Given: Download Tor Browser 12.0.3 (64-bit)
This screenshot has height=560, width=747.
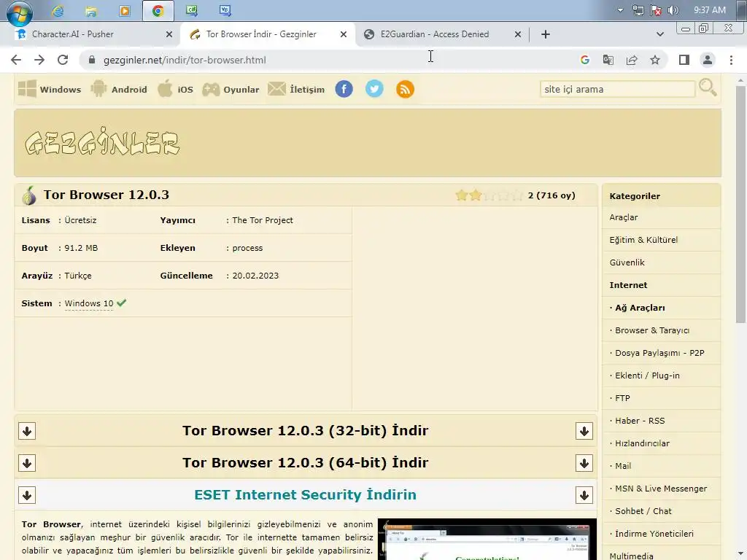Looking at the screenshot, I should [x=306, y=462].
